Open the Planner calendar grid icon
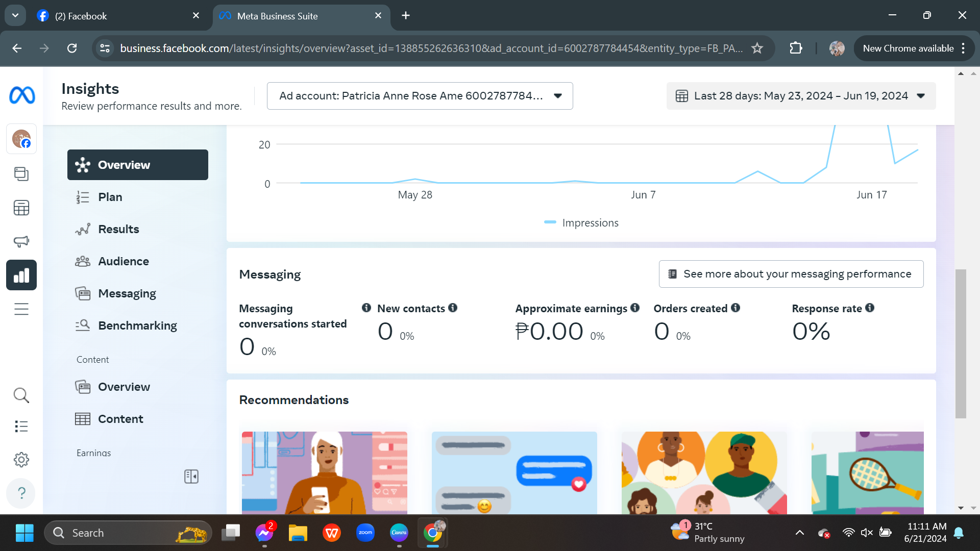Screen dimensions: 980x551 21,208
